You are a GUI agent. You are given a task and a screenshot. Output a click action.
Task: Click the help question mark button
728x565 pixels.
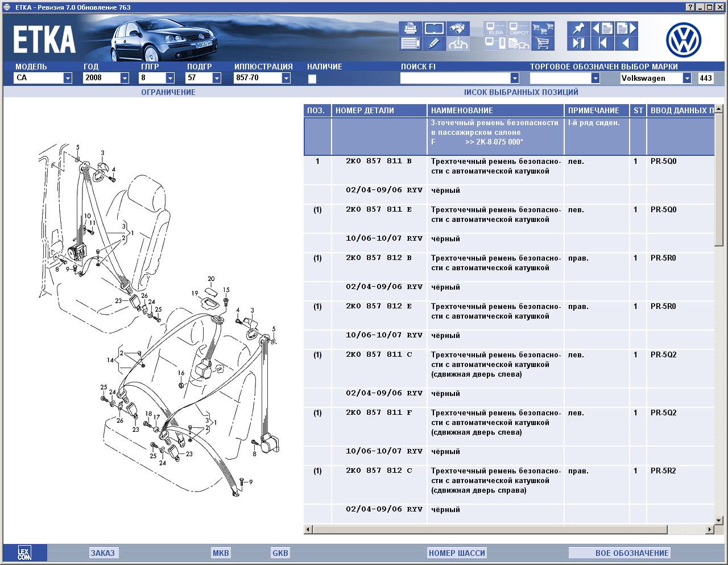pyautogui.click(x=690, y=7)
